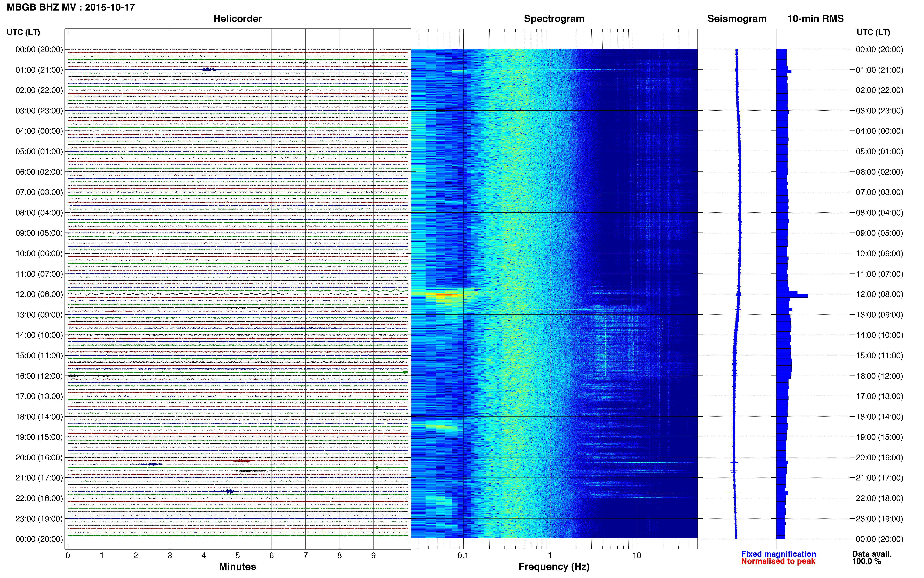
Task: Click the UTC (LT) label beside the 10-min RMS heading
Action: point(873,32)
